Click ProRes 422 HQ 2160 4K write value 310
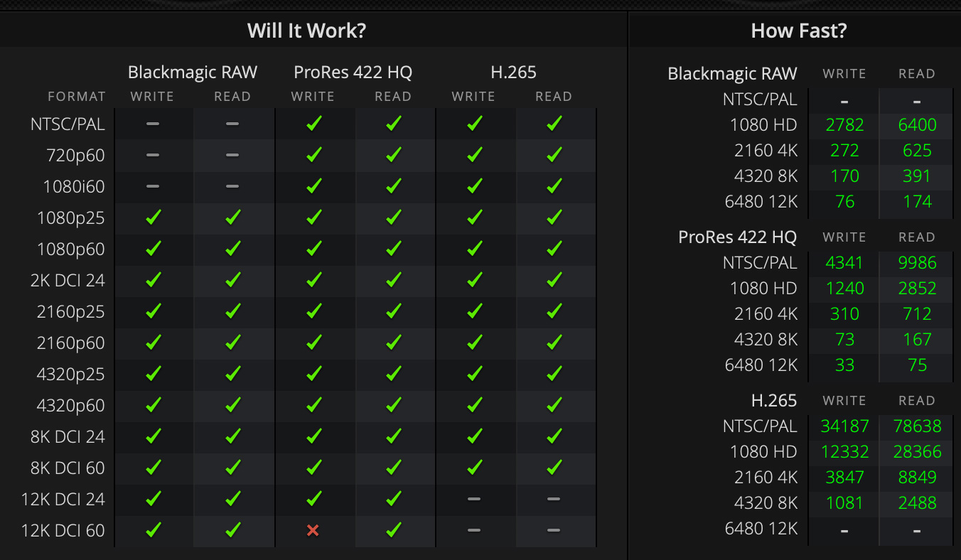 (844, 314)
